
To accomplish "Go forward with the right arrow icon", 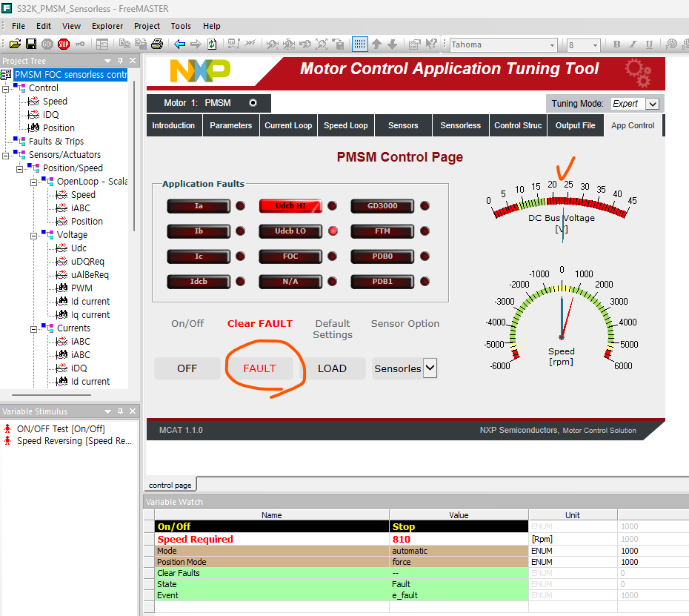I will click(x=196, y=44).
